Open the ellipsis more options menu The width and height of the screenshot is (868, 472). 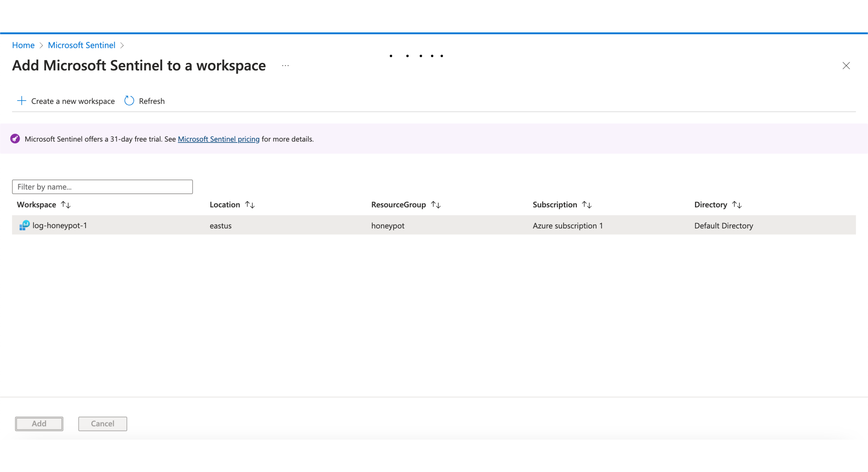[285, 66]
